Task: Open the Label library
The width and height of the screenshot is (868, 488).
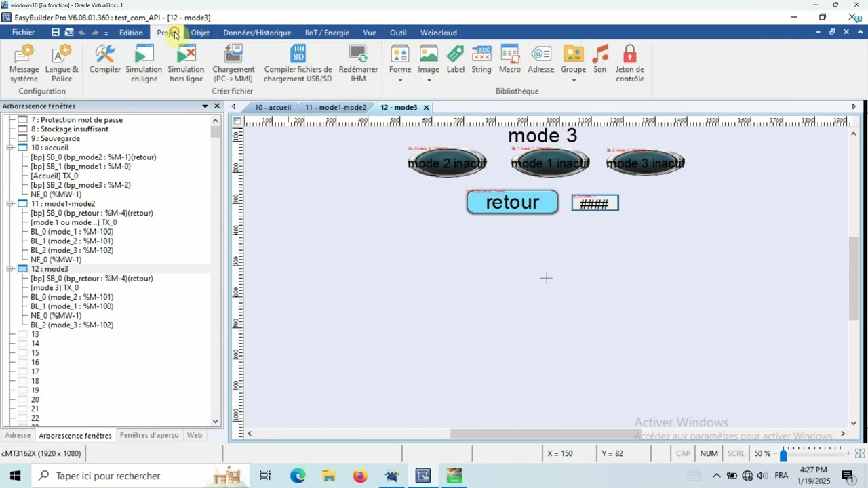Action: point(456,60)
